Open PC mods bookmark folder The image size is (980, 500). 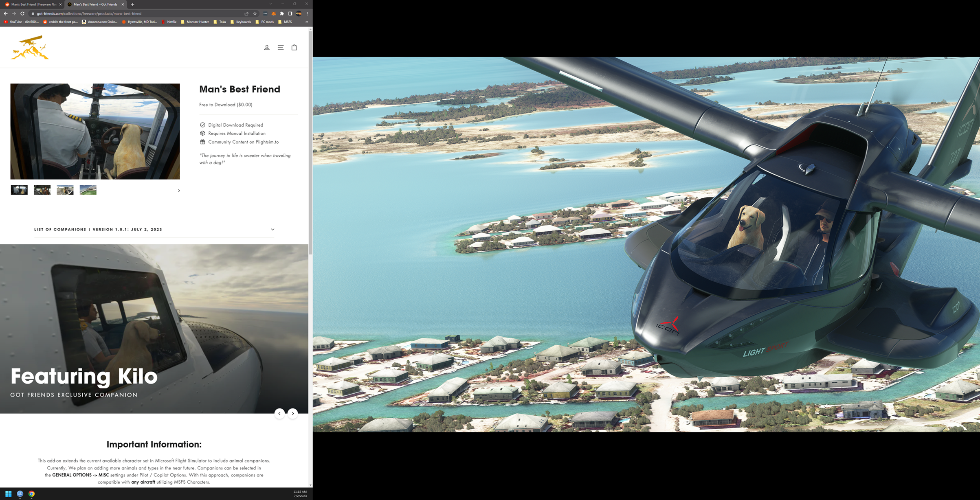point(265,22)
